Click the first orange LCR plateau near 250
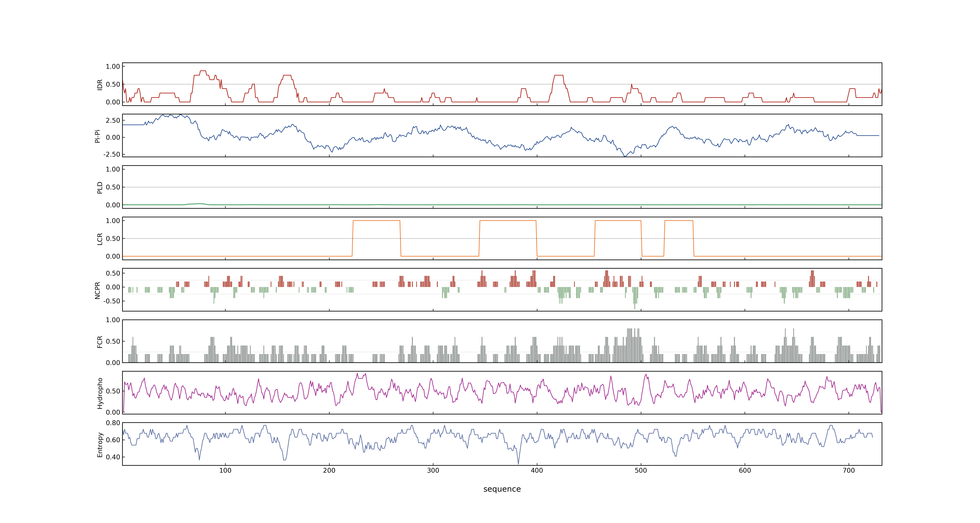 point(377,221)
